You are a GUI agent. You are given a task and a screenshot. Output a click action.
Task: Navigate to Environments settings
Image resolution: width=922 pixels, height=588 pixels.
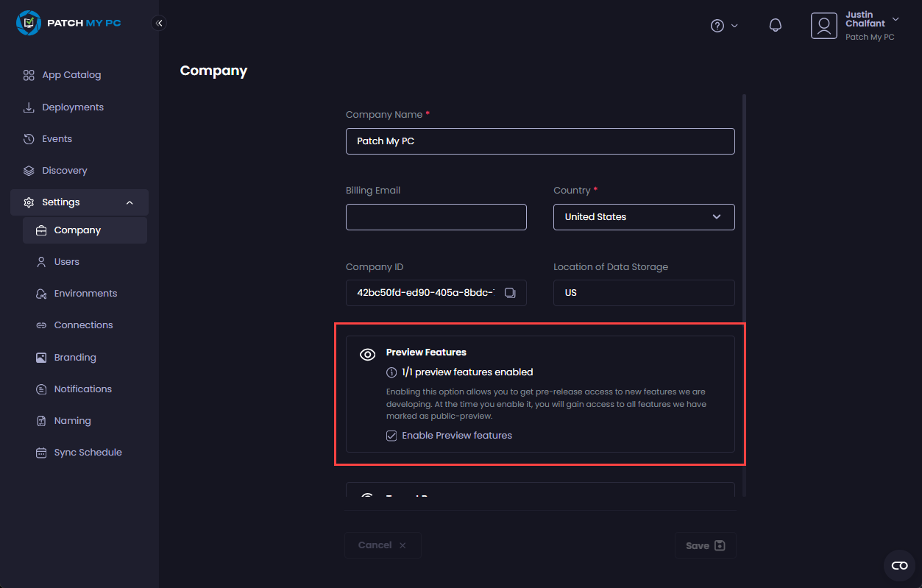click(85, 294)
